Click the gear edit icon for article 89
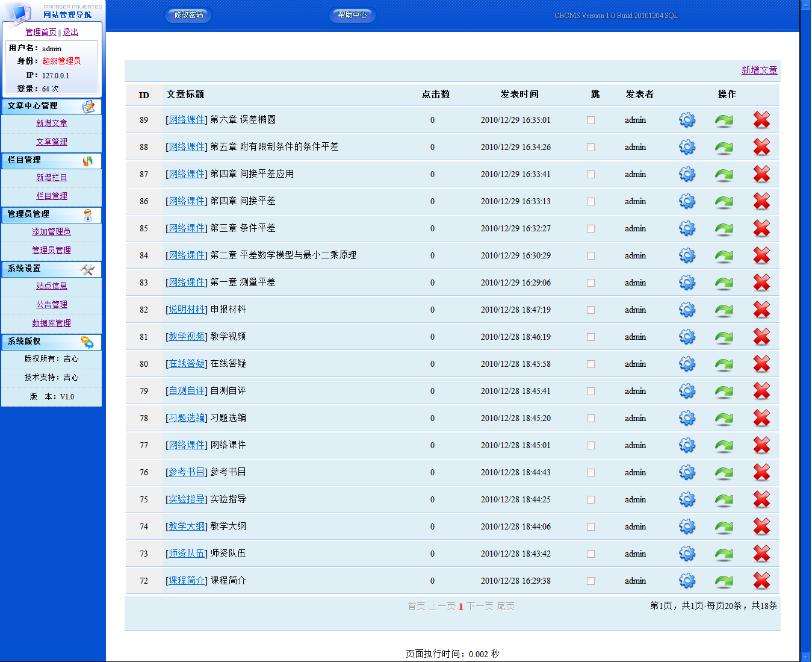Viewport: 812px width, 662px height. (x=687, y=120)
